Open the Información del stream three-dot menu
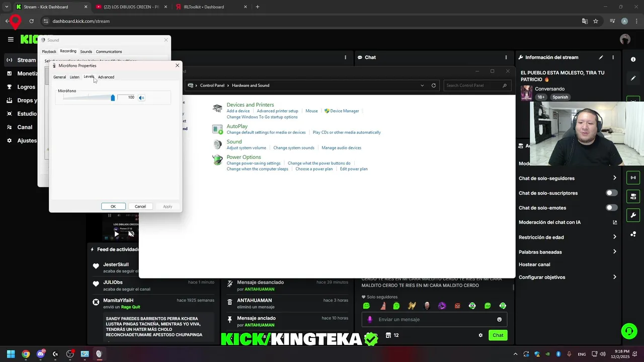 pyautogui.click(x=613, y=57)
